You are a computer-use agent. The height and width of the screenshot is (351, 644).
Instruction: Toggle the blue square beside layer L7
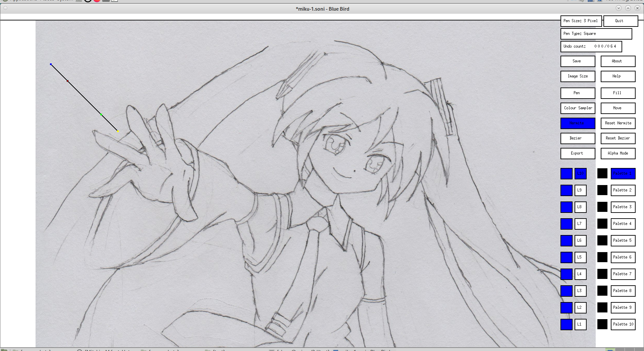coord(567,224)
